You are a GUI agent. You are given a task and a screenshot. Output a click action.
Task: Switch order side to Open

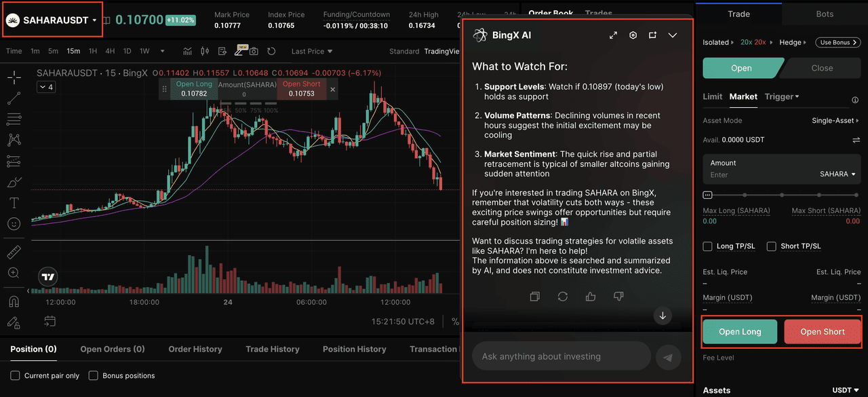click(x=741, y=68)
